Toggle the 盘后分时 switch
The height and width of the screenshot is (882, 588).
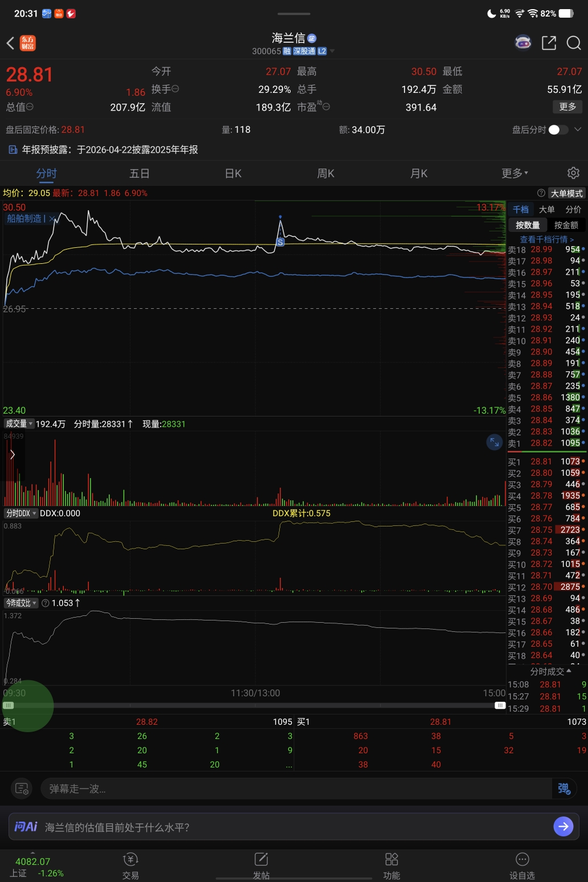pyautogui.click(x=558, y=130)
